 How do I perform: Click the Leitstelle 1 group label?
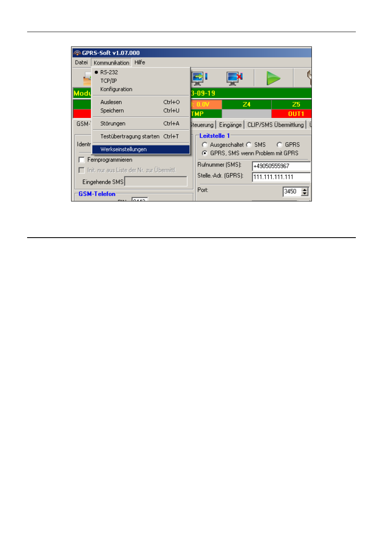(x=214, y=136)
